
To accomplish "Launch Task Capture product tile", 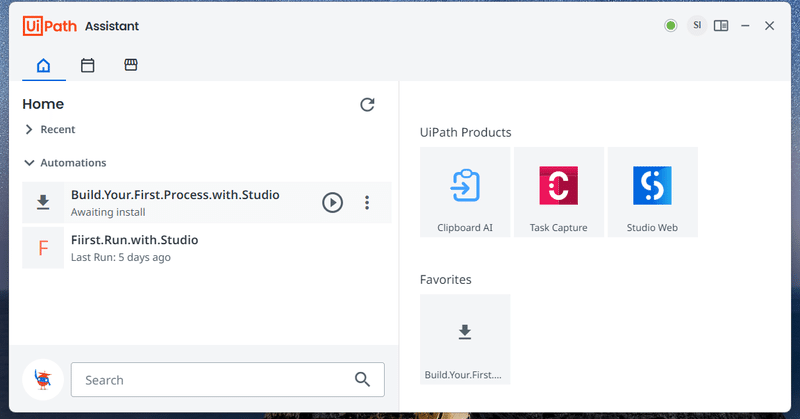I will [559, 192].
